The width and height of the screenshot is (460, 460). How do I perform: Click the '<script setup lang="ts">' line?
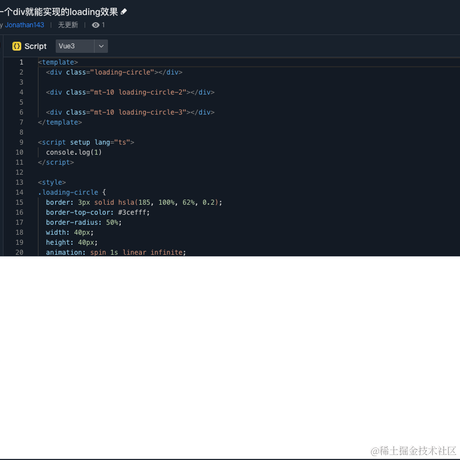[86, 142]
